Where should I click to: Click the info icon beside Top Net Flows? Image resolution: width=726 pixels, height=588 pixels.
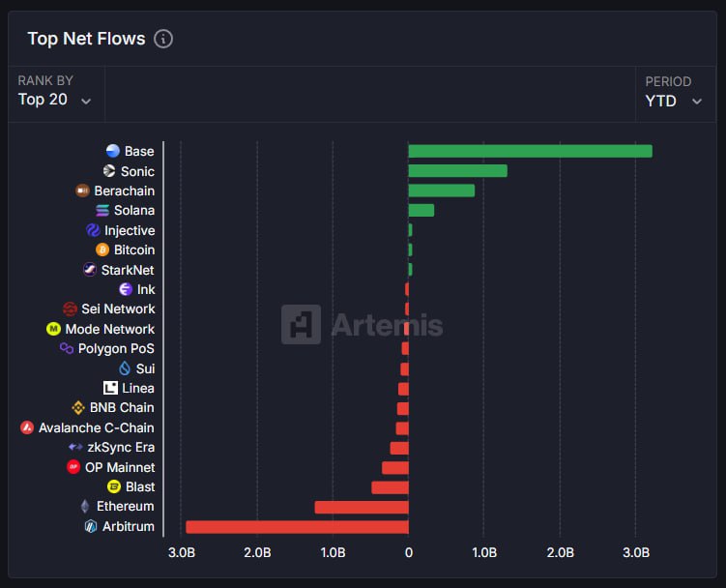click(x=163, y=39)
